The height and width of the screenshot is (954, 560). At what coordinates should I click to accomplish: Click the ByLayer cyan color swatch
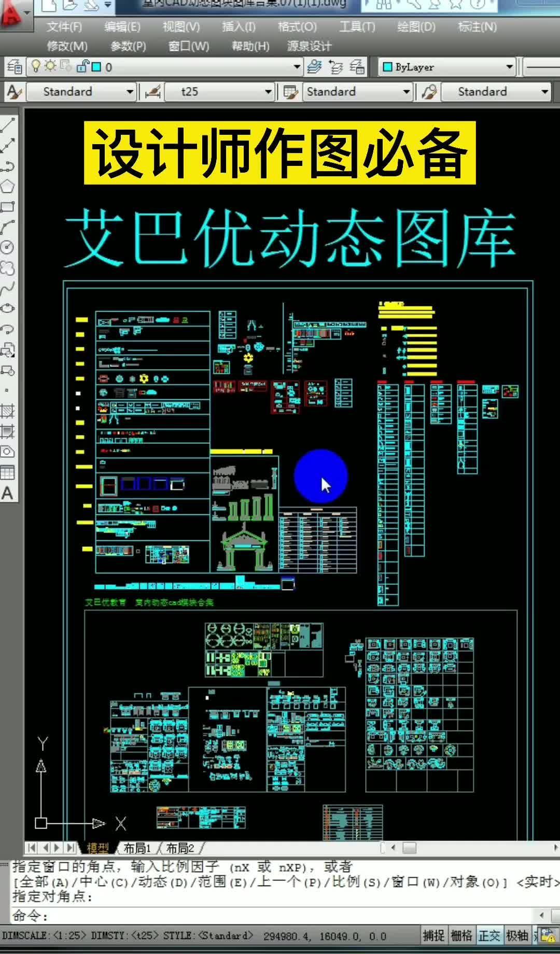pos(387,67)
